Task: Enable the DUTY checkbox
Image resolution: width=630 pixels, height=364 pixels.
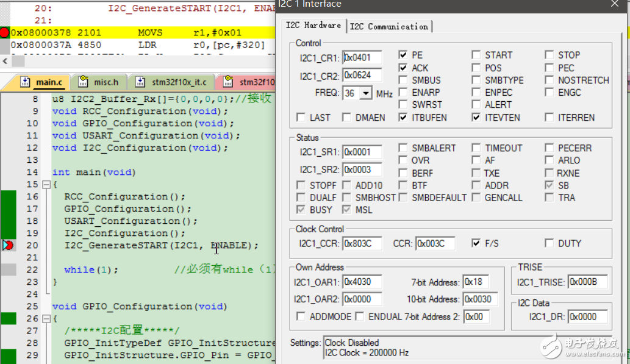Action: (549, 243)
